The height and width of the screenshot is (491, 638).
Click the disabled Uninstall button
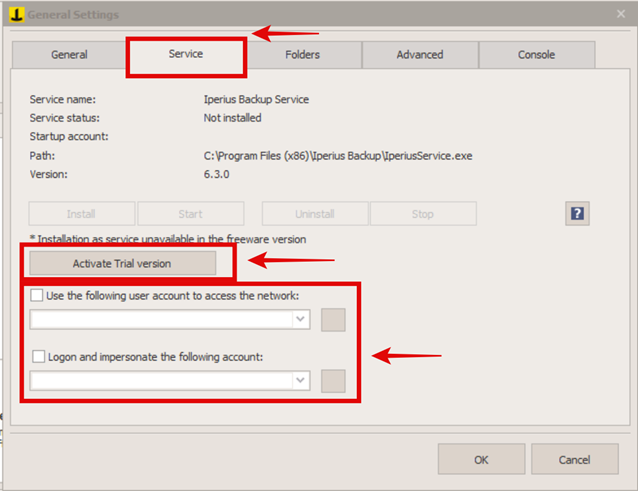click(315, 214)
